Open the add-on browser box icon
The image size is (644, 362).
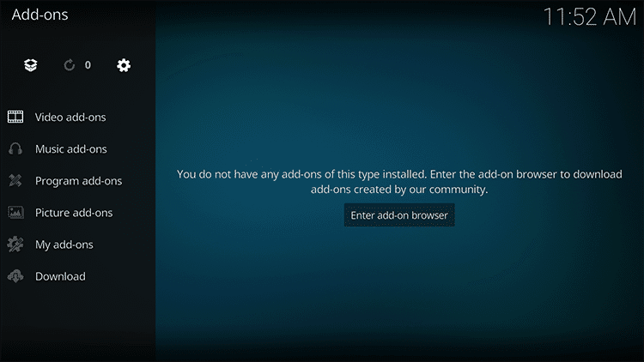click(x=31, y=65)
